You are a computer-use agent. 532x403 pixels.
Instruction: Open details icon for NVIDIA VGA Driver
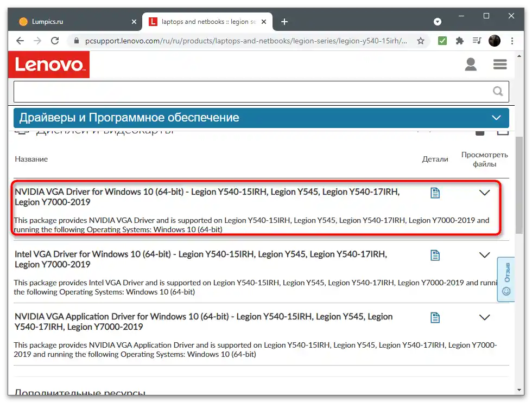pyautogui.click(x=435, y=193)
